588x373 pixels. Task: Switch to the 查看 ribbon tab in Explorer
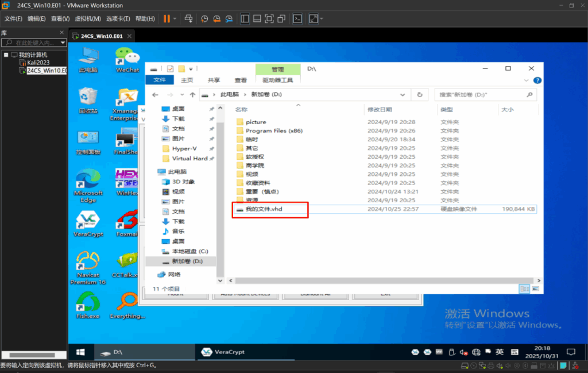click(241, 80)
